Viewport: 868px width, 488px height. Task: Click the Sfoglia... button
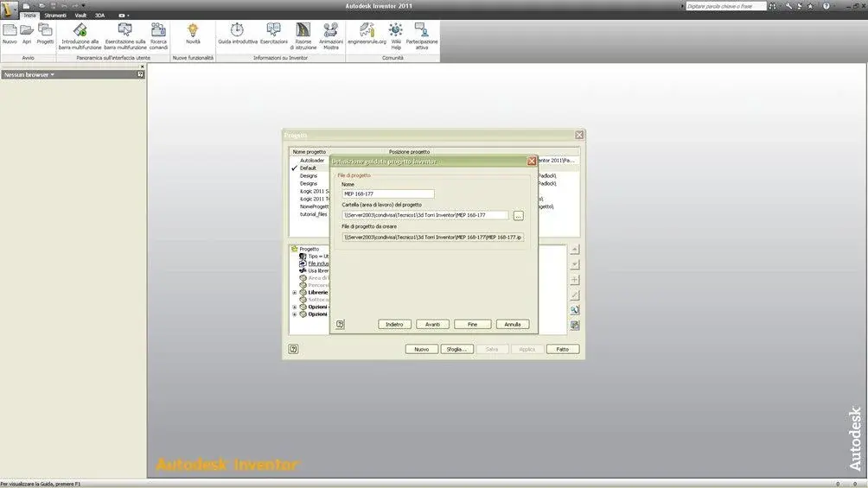(x=457, y=349)
